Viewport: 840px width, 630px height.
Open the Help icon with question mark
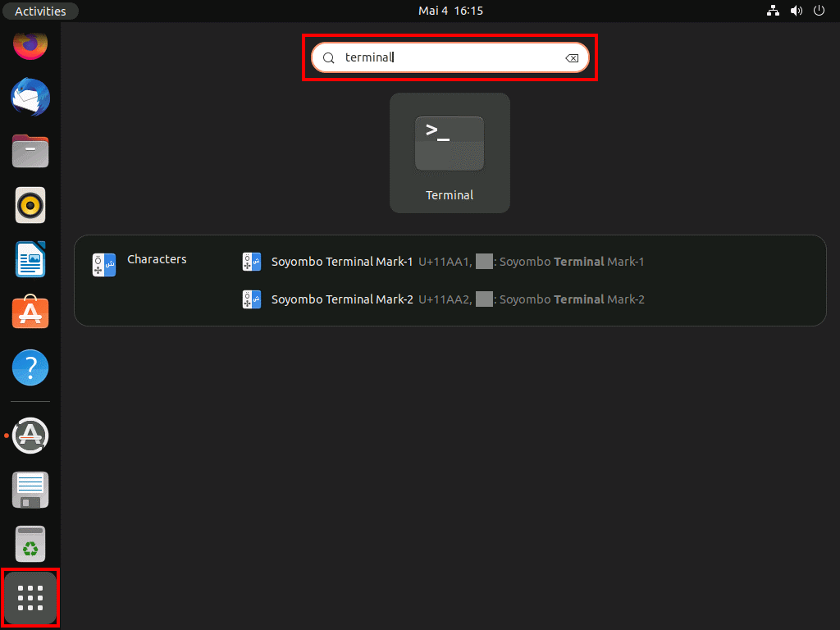(30, 367)
